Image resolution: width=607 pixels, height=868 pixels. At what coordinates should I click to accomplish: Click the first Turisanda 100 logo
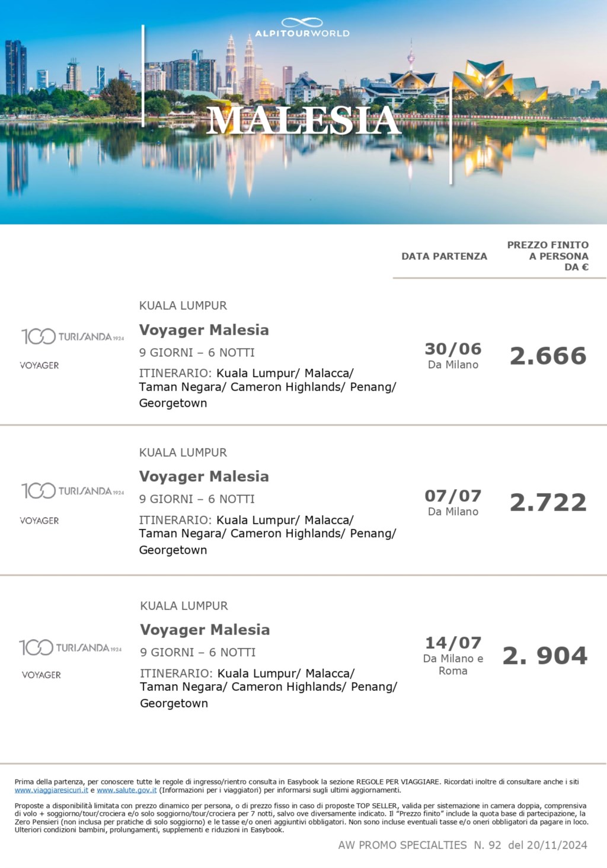pos(73,337)
